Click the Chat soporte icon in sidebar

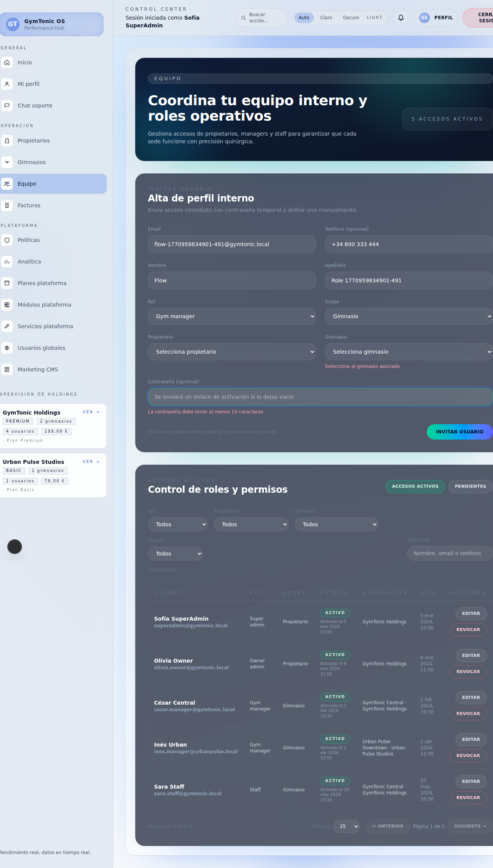pos(7,106)
